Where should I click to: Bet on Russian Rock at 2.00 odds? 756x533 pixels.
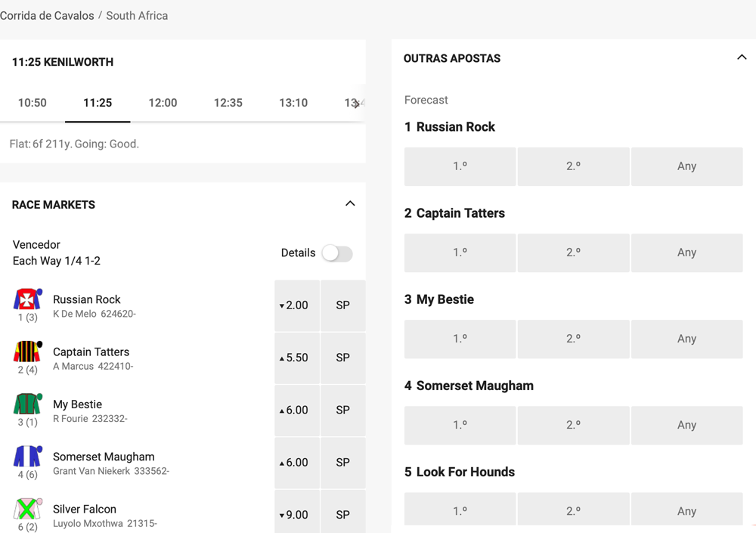296,305
